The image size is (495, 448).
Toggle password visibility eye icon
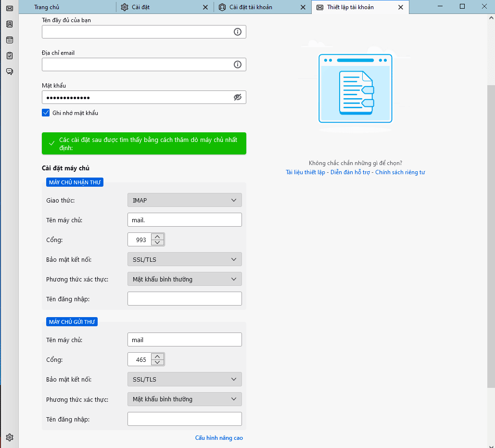click(237, 97)
